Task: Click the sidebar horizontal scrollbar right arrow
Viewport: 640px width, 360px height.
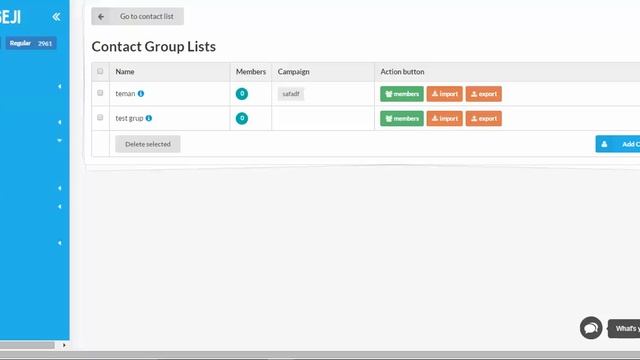Action: (64, 345)
